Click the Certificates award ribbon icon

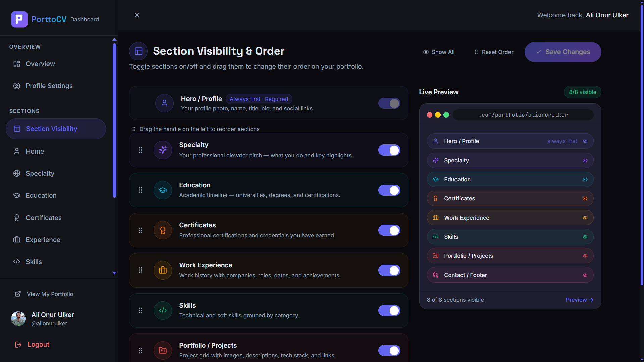(163, 230)
